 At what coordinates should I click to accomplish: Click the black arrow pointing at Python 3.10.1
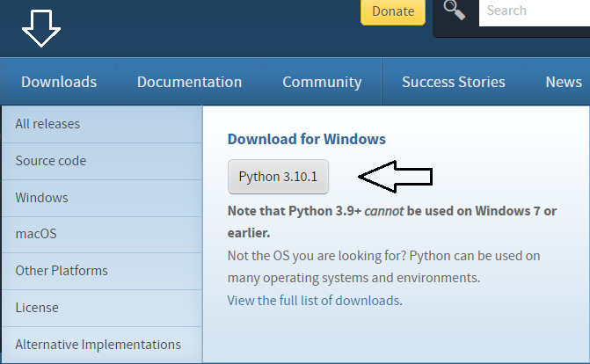396,176
